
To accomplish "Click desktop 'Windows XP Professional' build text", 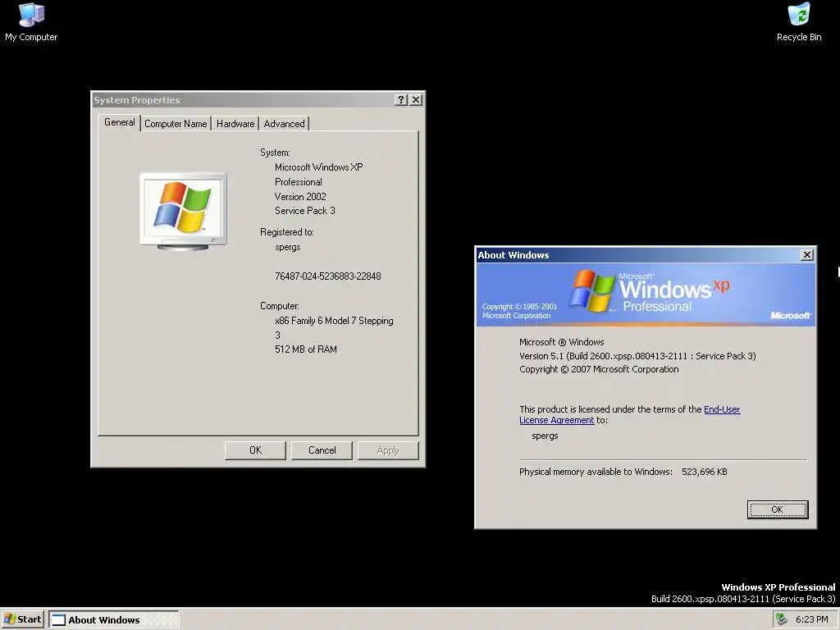I will click(778, 587).
